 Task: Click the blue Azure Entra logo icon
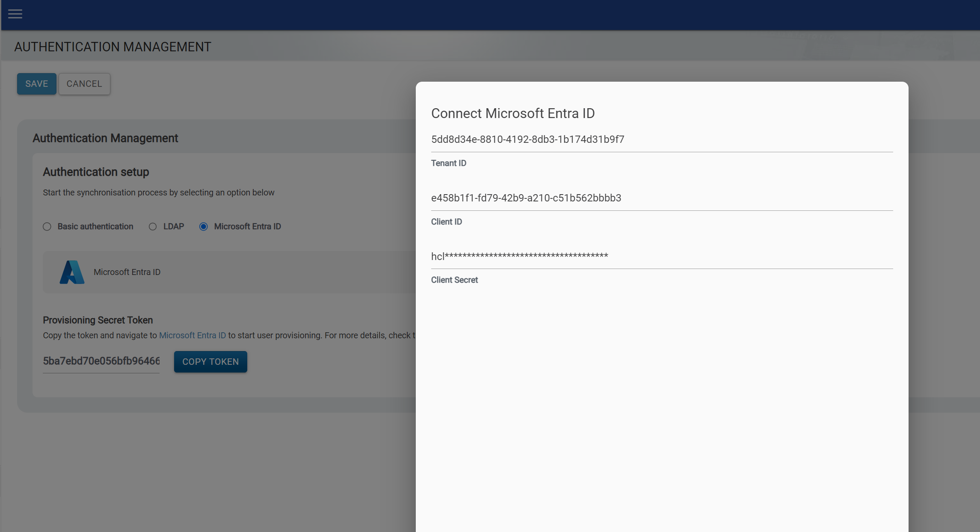72,272
